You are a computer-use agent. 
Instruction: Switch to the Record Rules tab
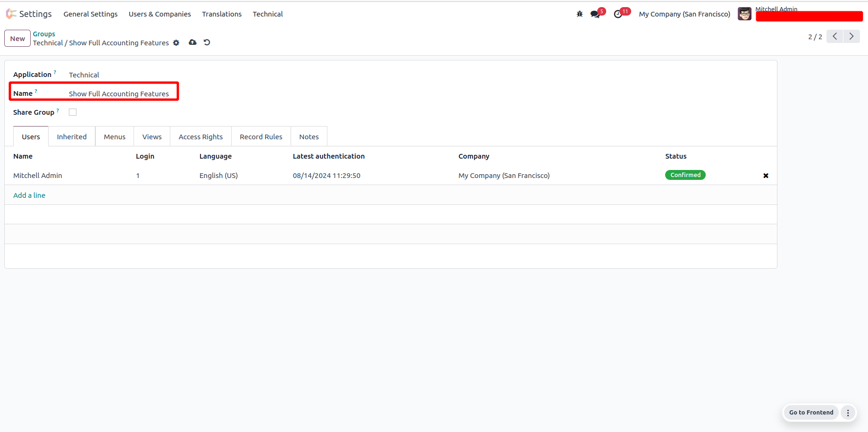point(261,136)
